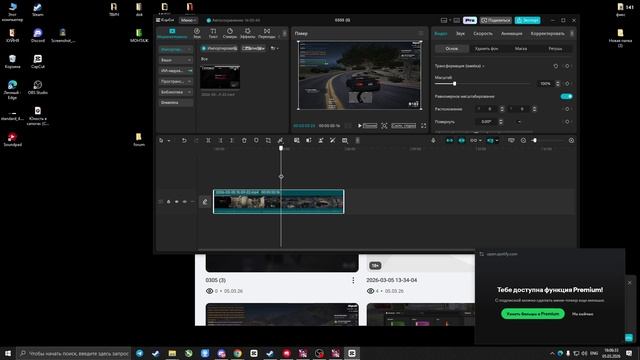Add keyframe for Scale (Масштаб) diamond

click(567, 84)
